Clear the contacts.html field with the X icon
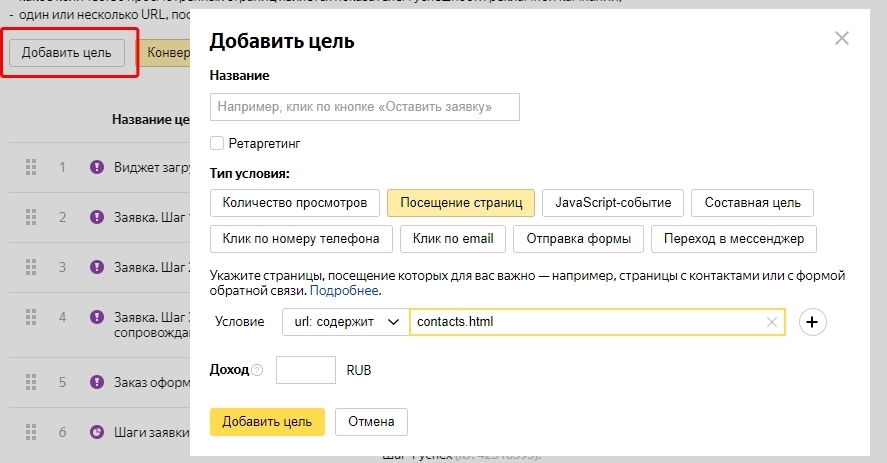Image resolution: width=887 pixels, height=463 pixels. pos(771,322)
